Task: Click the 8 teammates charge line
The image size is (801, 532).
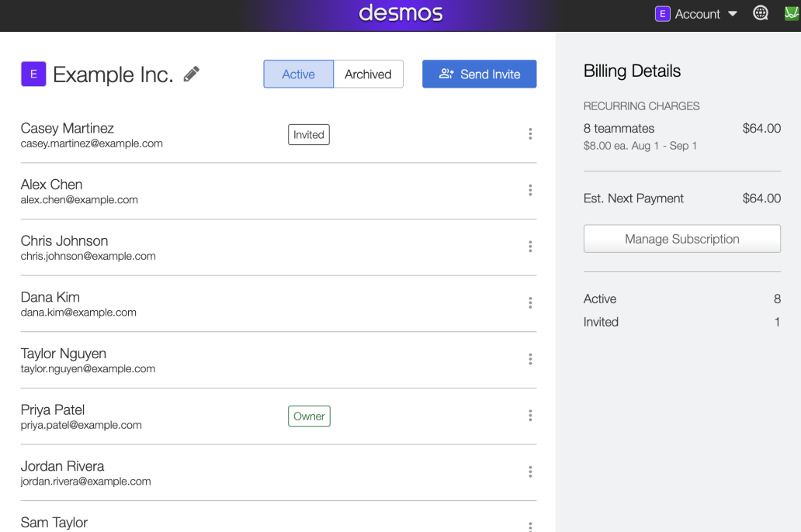Action: (682, 128)
